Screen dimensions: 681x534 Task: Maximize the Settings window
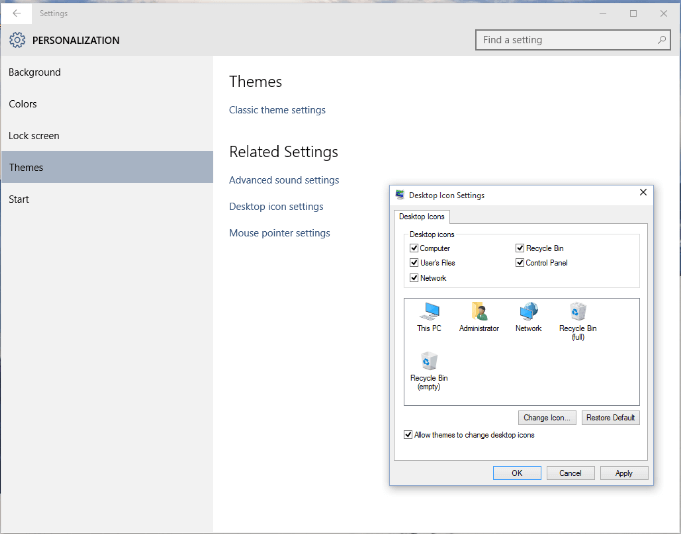(633, 13)
